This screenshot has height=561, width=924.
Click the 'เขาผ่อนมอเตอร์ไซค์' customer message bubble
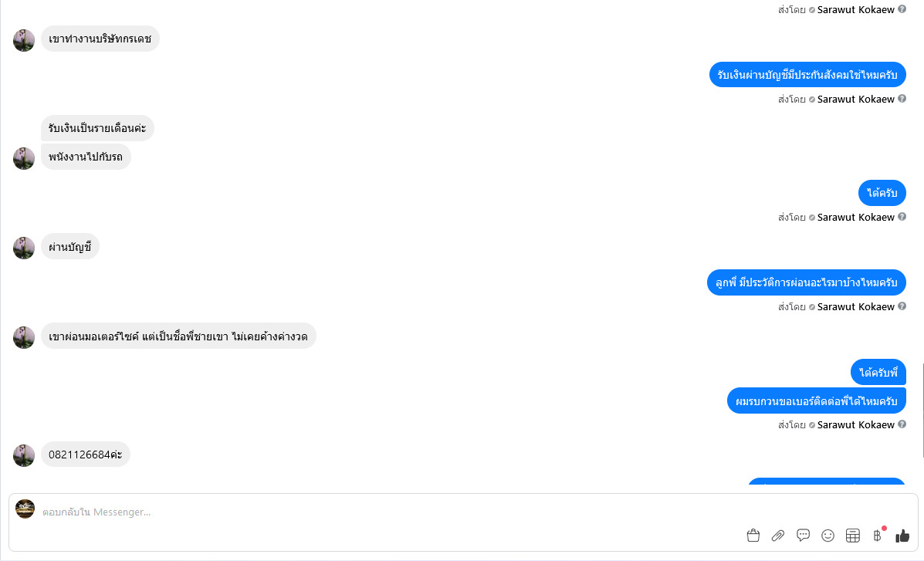click(178, 336)
